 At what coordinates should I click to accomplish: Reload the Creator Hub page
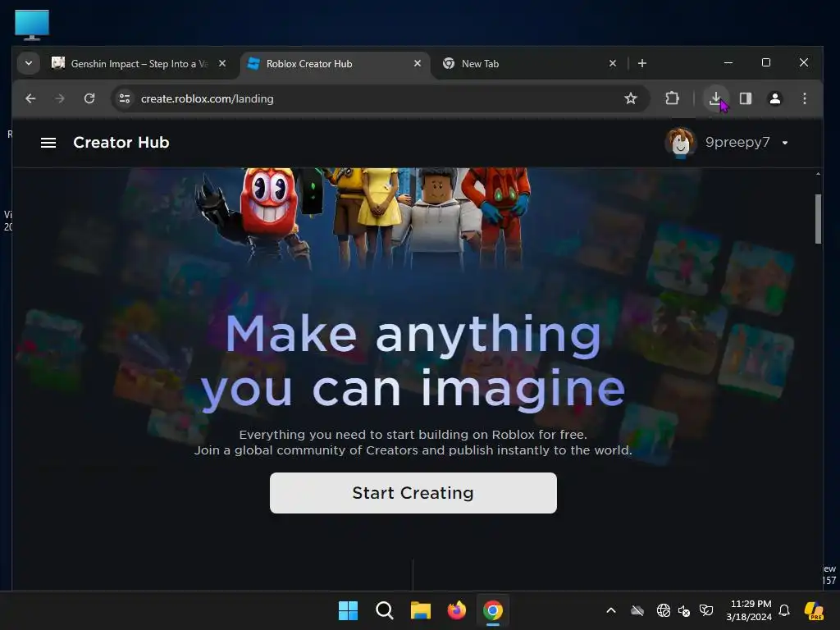pyautogui.click(x=89, y=98)
